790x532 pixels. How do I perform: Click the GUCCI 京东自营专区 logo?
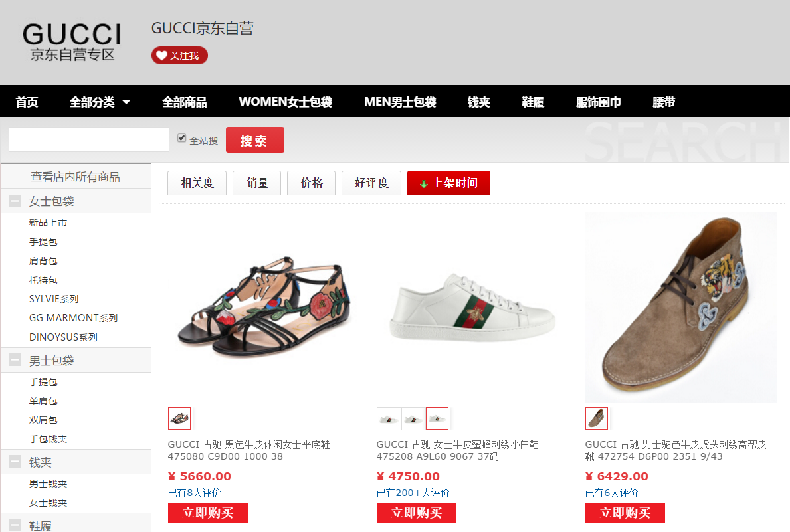point(72,42)
